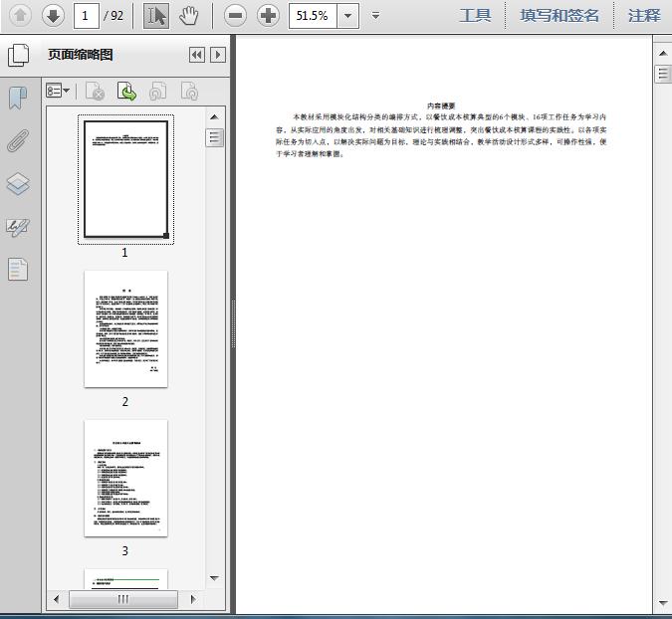672x619 pixels.
Task: Click the / 92 total page count
Action: pos(113,16)
